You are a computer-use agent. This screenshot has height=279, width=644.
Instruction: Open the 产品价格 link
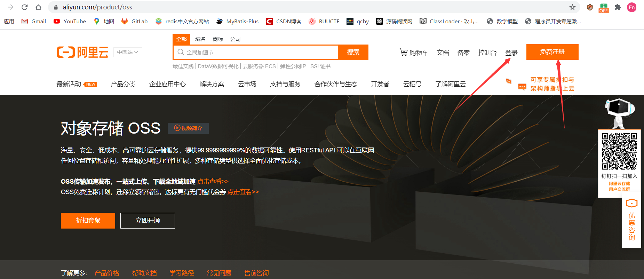(x=107, y=273)
